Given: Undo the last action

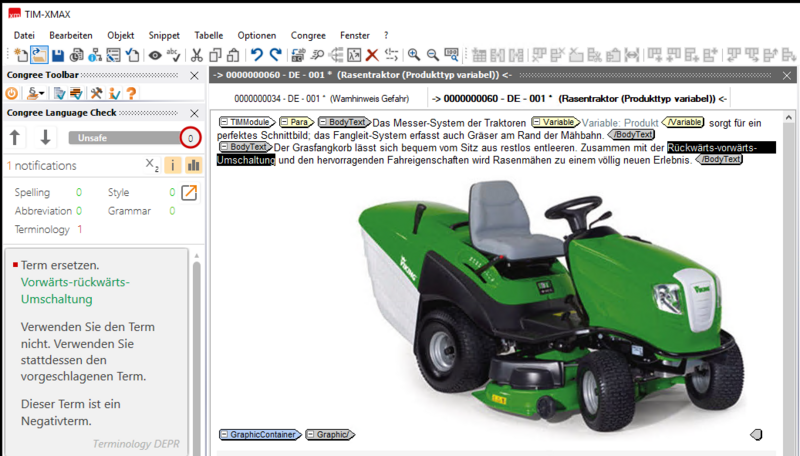Looking at the screenshot, I should [257, 55].
